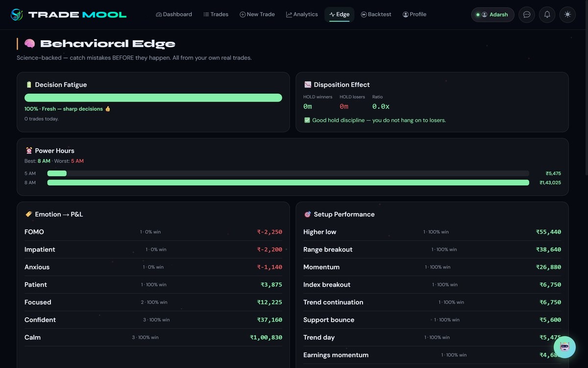588x368 pixels.
Task: Switch to the Analytics tab
Action: 302,15
